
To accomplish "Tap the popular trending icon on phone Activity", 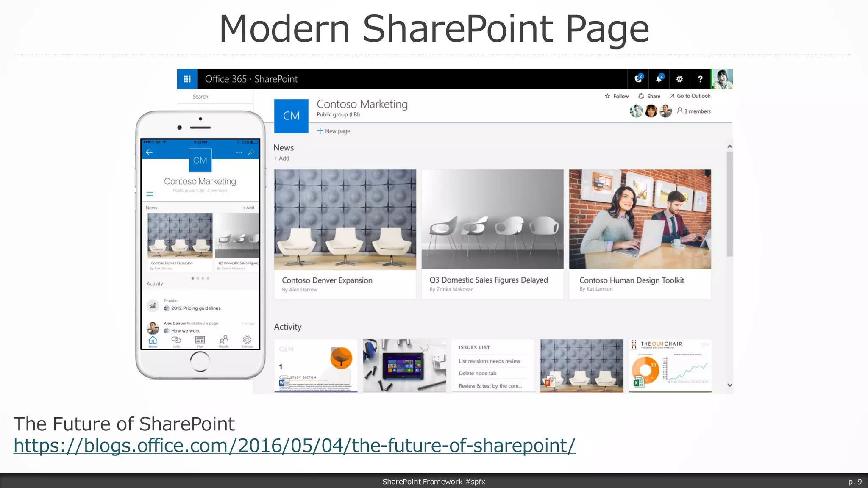I will click(153, 305).
